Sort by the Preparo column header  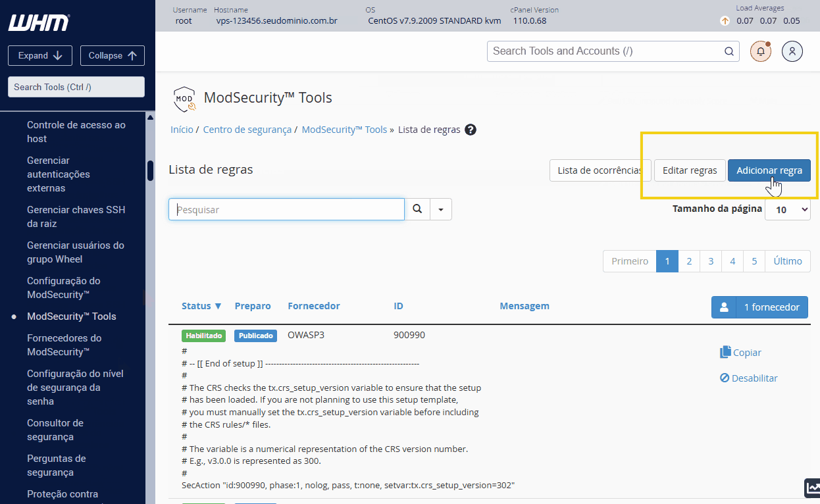[x=253, y=306]
